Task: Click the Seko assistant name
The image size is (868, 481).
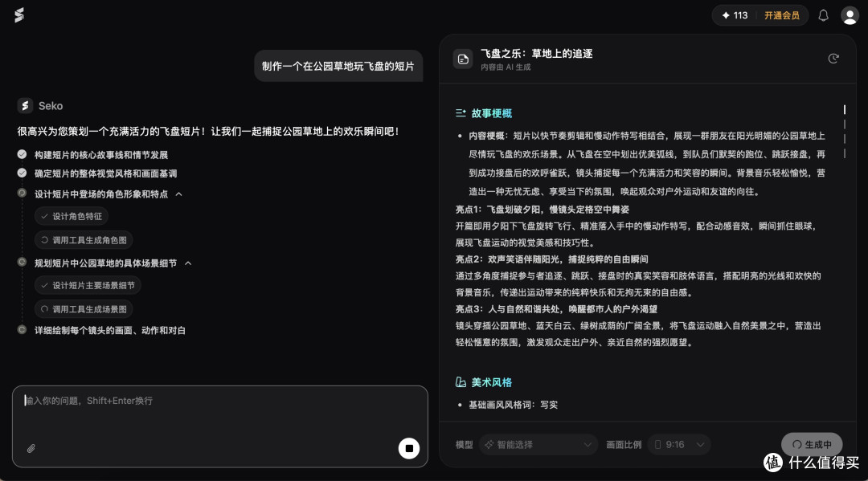Action: click(x=51, y=106)
